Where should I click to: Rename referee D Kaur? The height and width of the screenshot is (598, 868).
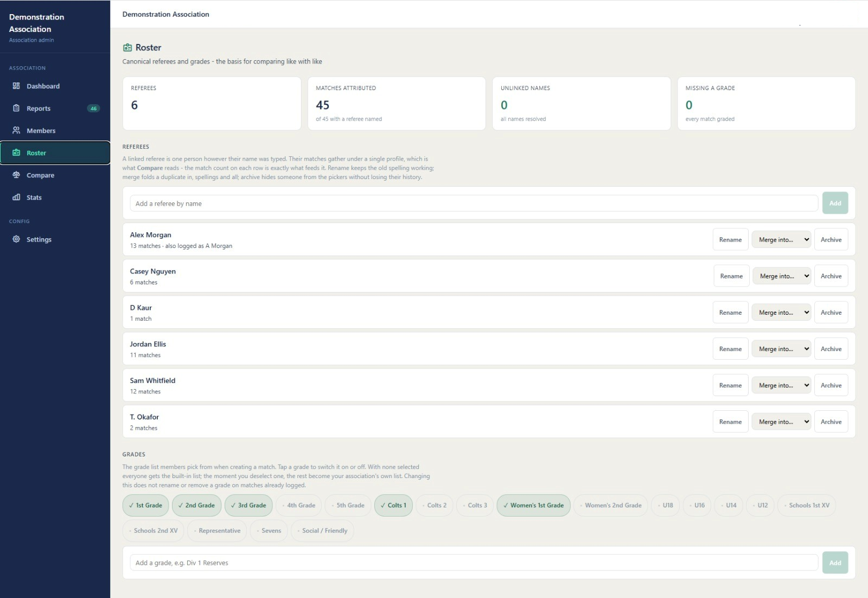[730, 312]
